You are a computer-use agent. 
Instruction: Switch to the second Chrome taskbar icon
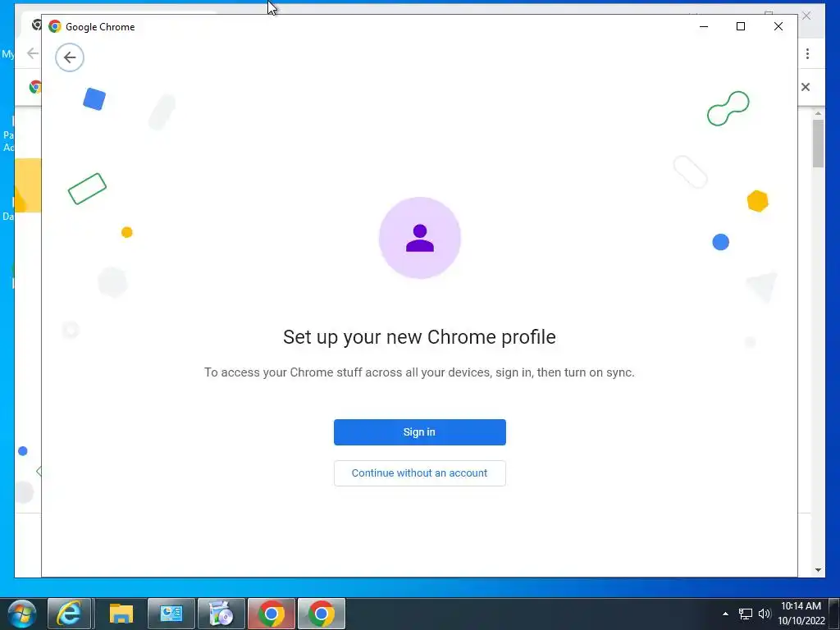point(322,614)
